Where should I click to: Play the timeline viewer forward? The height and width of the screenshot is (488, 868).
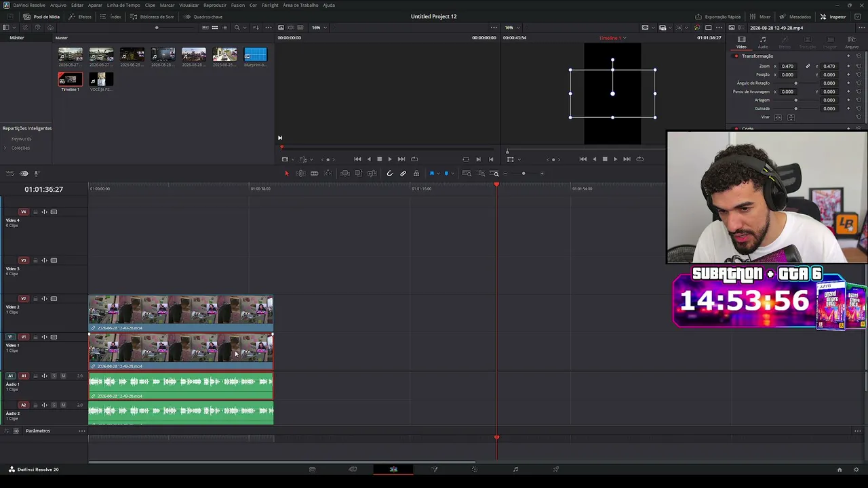616,159
